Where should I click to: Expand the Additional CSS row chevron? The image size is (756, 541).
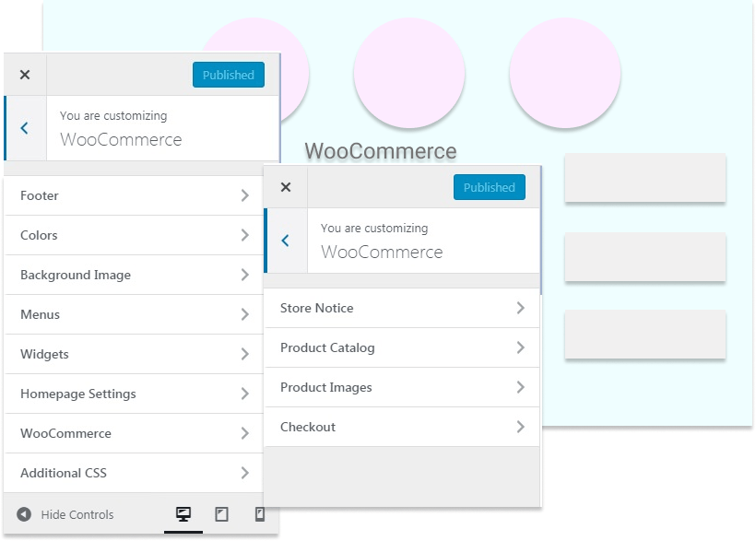(x=245, y=473)
